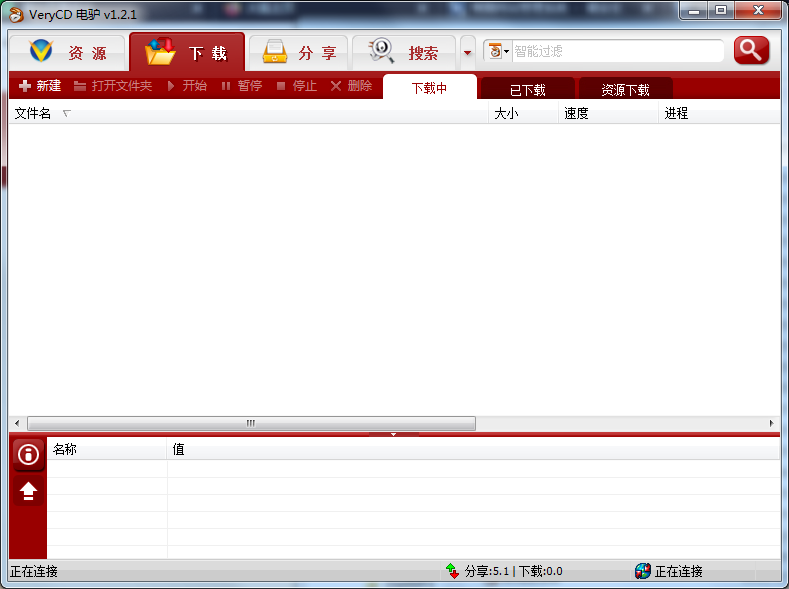789x589 pixels.
Task: Open the 资源 (Resources) main tab
Action: click(68, 53)
